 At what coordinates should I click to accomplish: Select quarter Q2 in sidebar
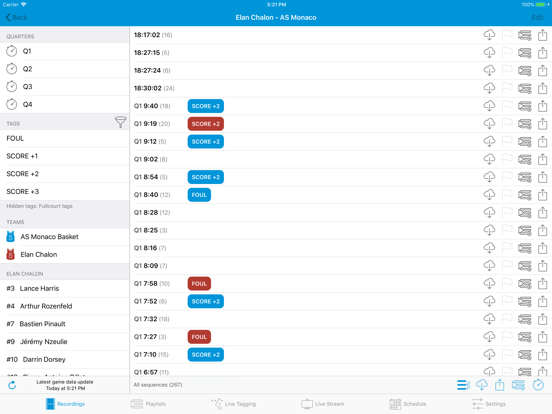pyautogui.click(x=65, y=69)
